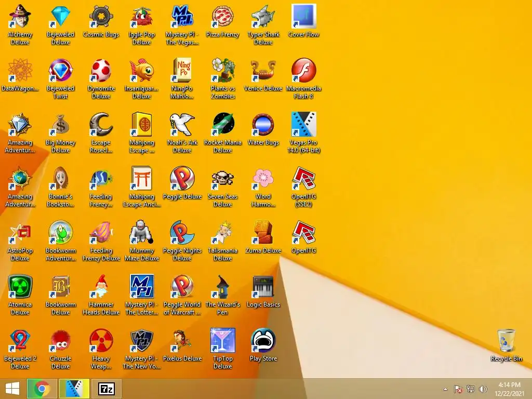The height and width of the screenshot is (399, 532).
Task: Click the Mummy Maze Deluxe icon
Action: point(141,232)
